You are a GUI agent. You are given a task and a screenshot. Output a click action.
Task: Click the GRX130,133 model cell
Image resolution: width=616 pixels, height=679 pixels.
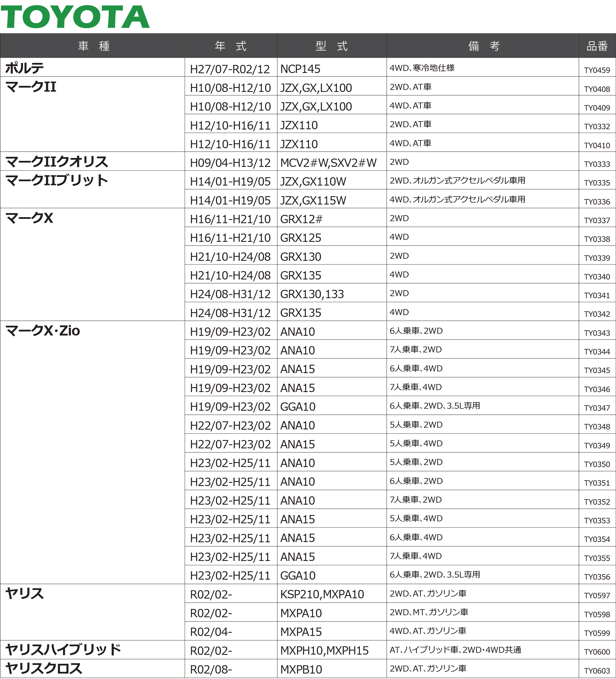pyautogui.click(x=312, y=294)
